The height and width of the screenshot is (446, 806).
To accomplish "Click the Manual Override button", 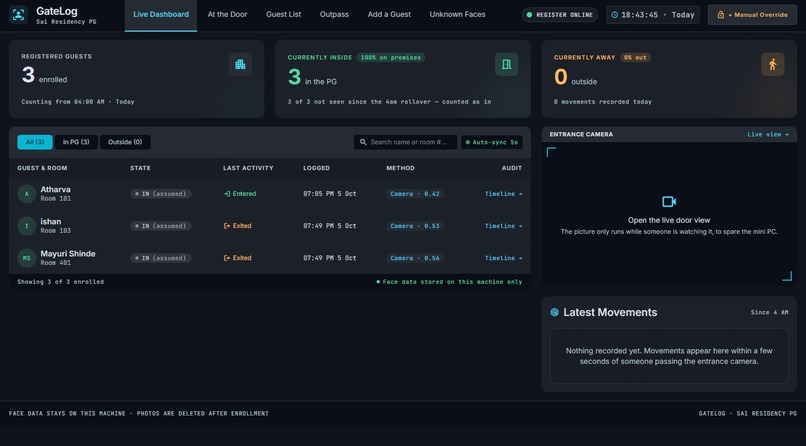I will point(752,15).
